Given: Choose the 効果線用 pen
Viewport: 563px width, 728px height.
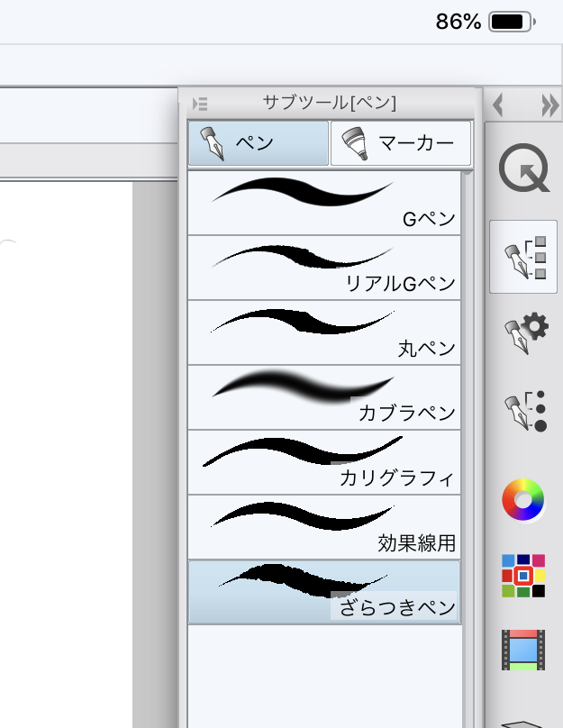Looking at the screenshot, I should [x=324, y=527].
